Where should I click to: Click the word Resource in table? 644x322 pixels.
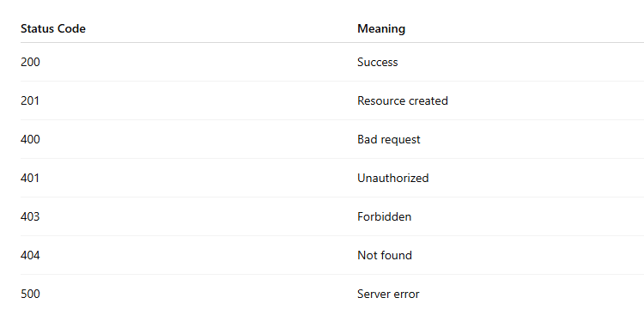[x=378, y=100]
